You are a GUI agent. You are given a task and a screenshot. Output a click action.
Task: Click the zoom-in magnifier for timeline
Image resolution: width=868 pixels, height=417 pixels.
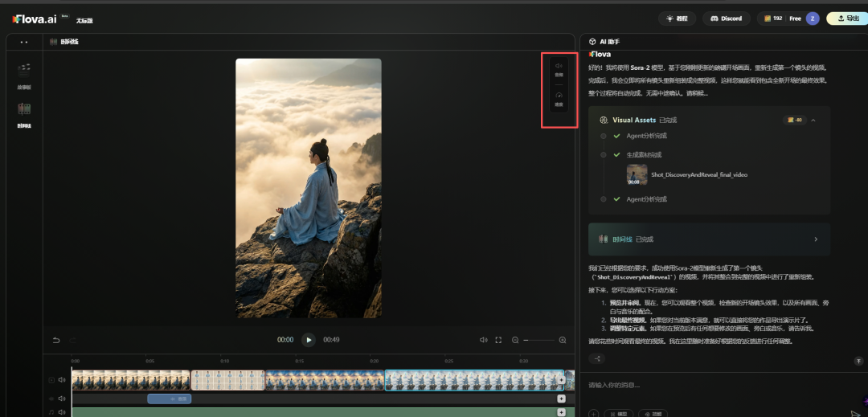[x=563, y=340]
